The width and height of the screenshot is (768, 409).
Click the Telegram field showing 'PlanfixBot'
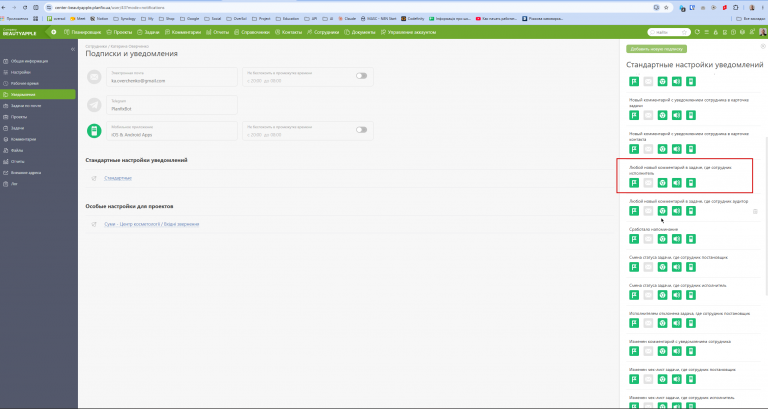[x=172, y=105]
